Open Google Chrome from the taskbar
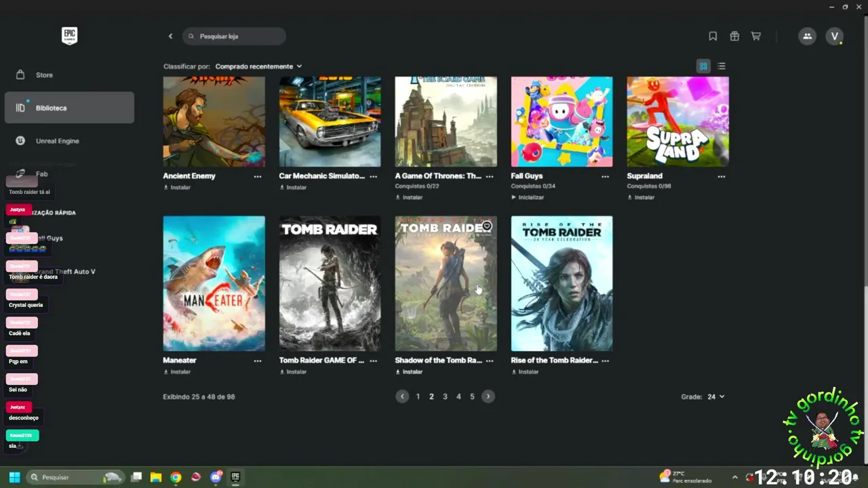The image size is (868, 488). tap(176, 477)
